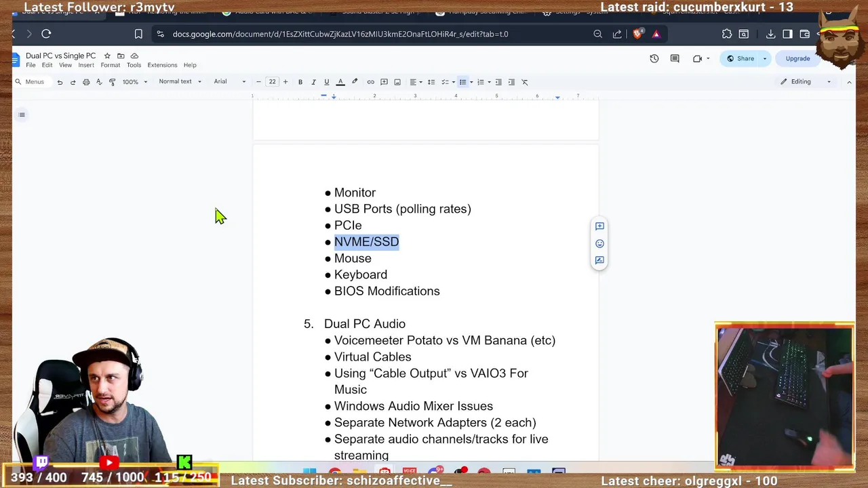
Task: Click the browser address bar URL
Action: [340, 34]
